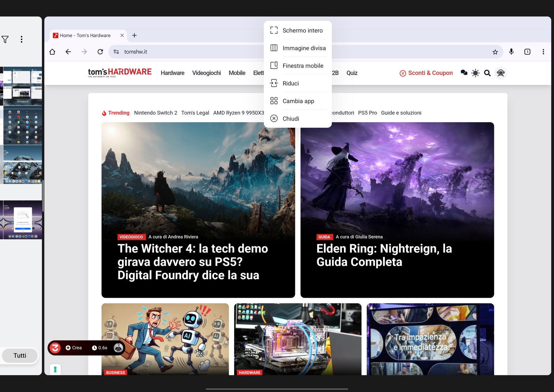Select the colored dots grid thumbnail in left panel
554x392 pixels.
click(23, 125)
